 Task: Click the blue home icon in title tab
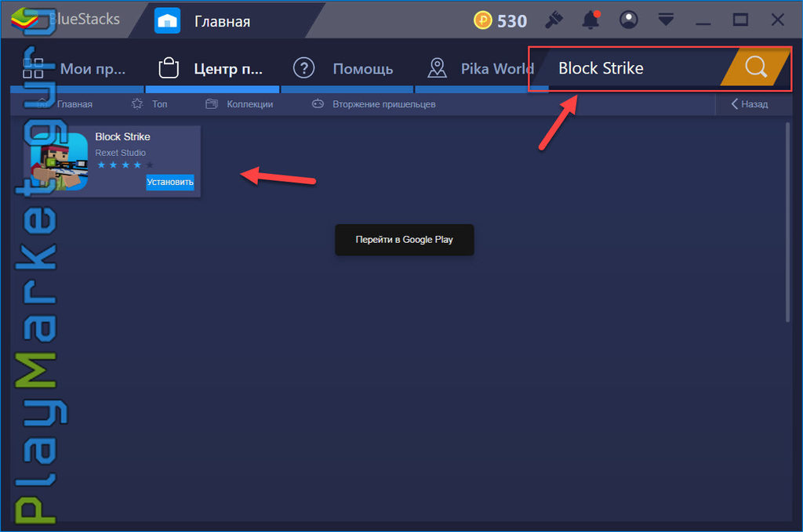pos(168,21)
